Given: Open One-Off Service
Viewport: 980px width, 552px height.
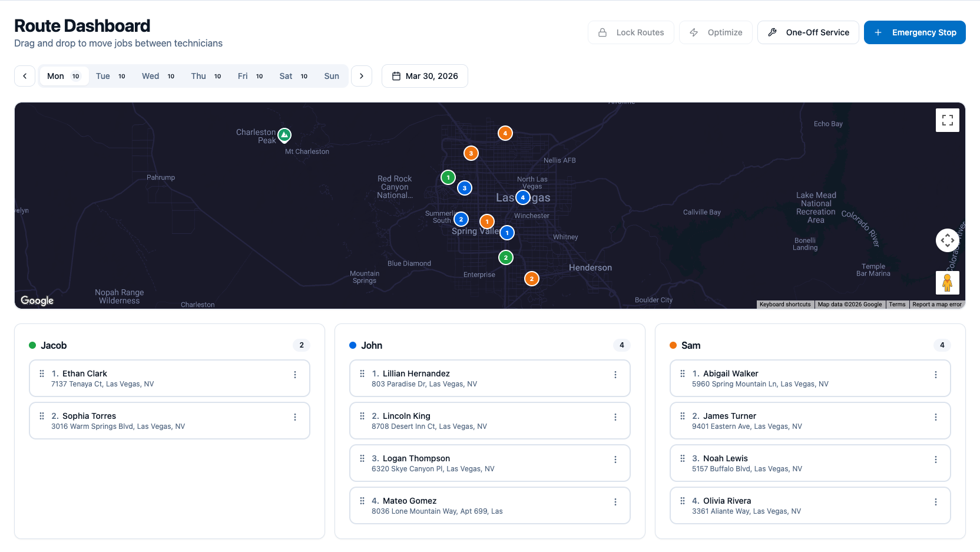Looking at the screenshot, I should [808, 32].
